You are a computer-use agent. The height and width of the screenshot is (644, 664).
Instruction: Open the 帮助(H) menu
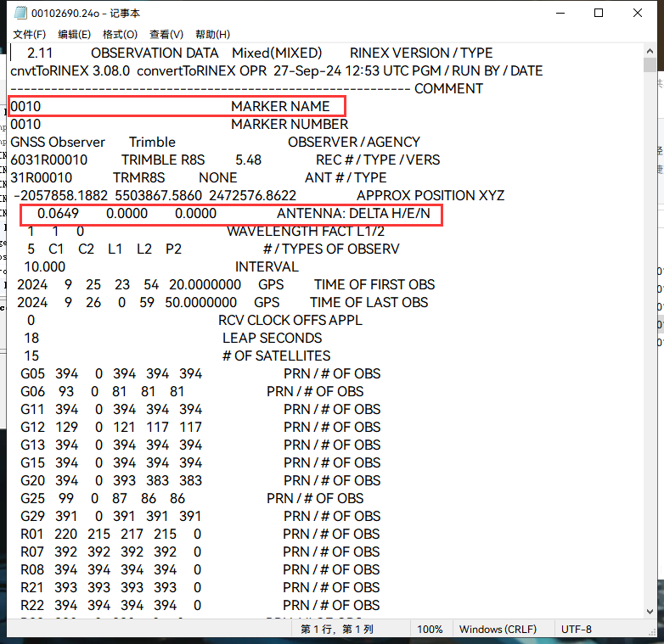pyautogui.click(x=212, y=34)
